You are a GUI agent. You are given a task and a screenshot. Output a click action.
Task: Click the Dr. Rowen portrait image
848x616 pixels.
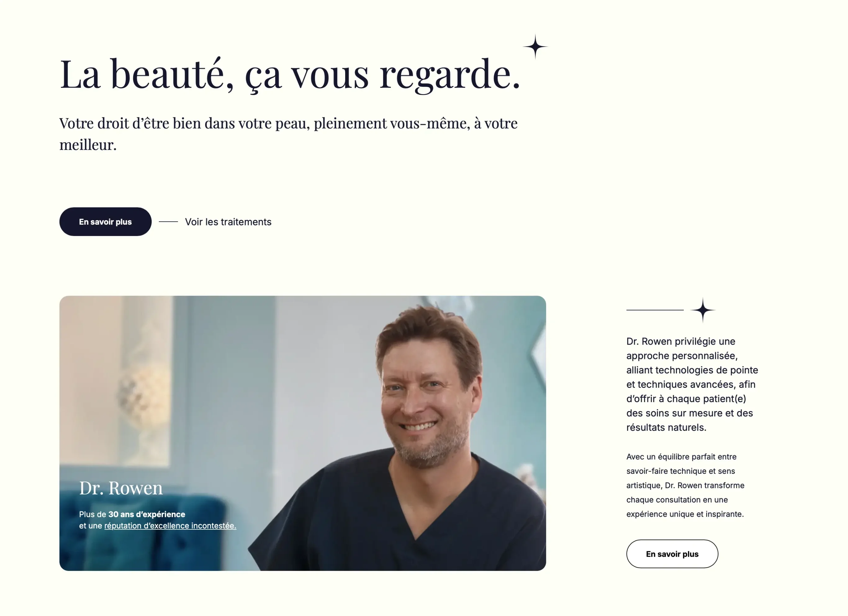pyautogui.click(x=303, y=433)
